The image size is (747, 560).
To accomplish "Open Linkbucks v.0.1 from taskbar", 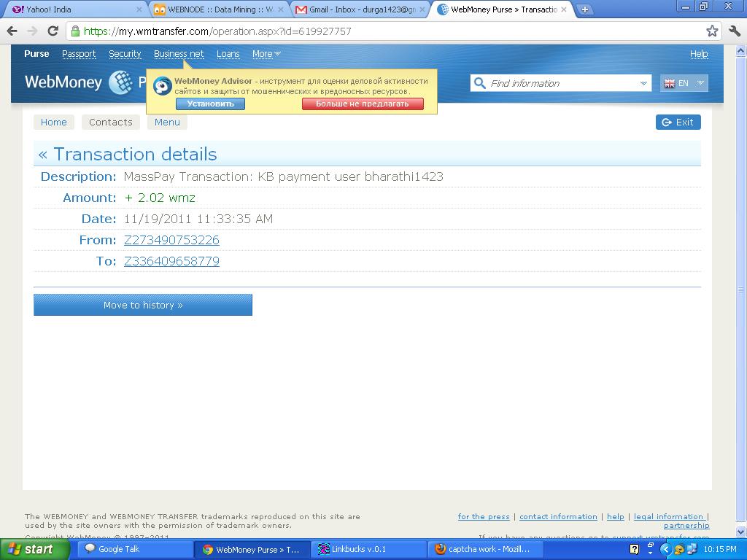I will [368, 549].
